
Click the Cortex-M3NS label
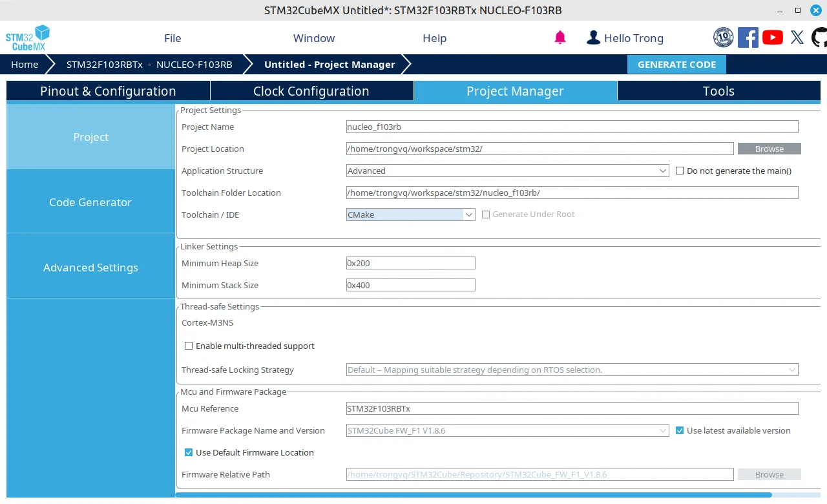click(207, 322)
